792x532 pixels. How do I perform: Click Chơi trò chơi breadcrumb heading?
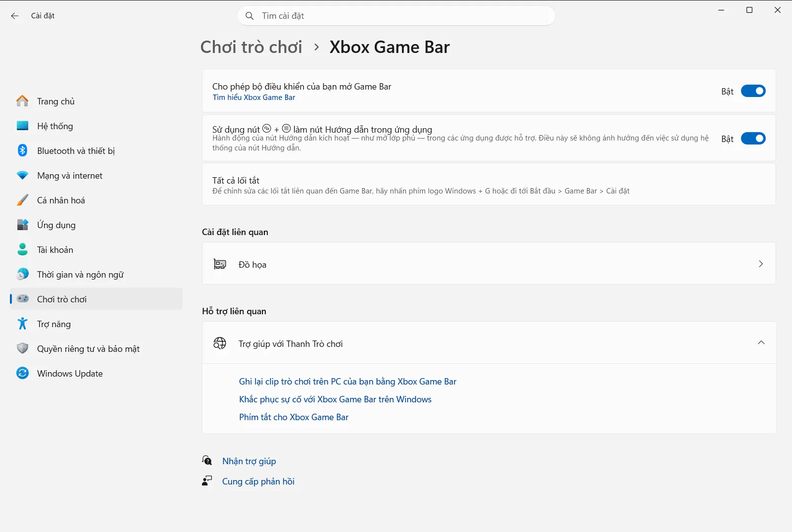[x=251, y=47]
